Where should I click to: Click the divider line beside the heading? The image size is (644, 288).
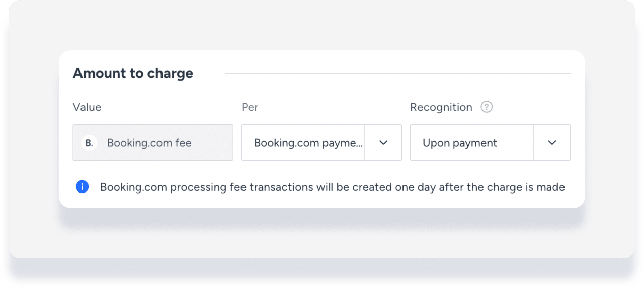(397, 74)
